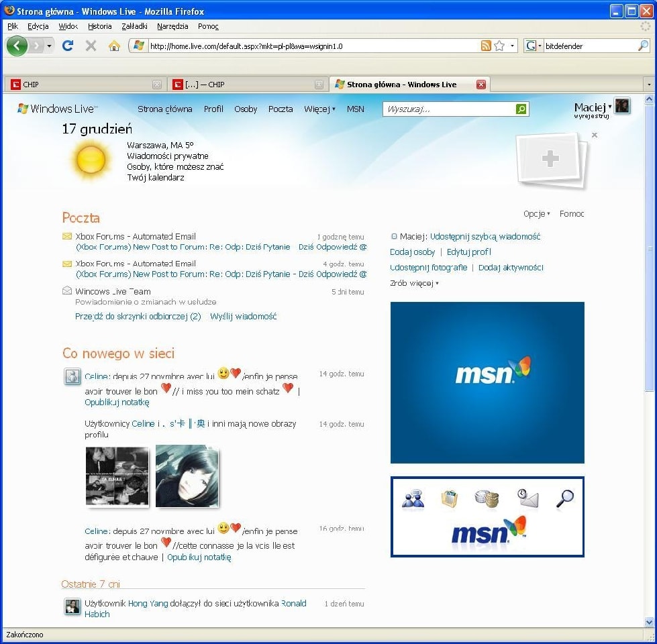Switch to the [...] — CHIP tab
Image resolution: width=657 pixels, height=644 pixels.
click(248, 85)
